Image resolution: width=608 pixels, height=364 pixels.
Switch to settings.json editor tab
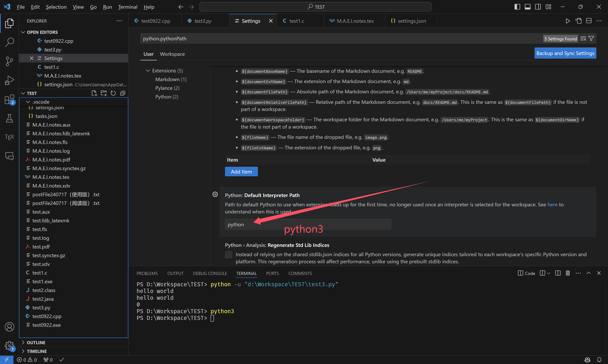(x=411, y=21)
